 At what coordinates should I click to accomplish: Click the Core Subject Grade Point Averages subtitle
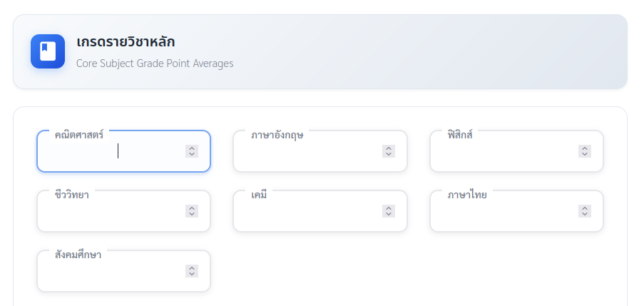[x=155, y=63]
